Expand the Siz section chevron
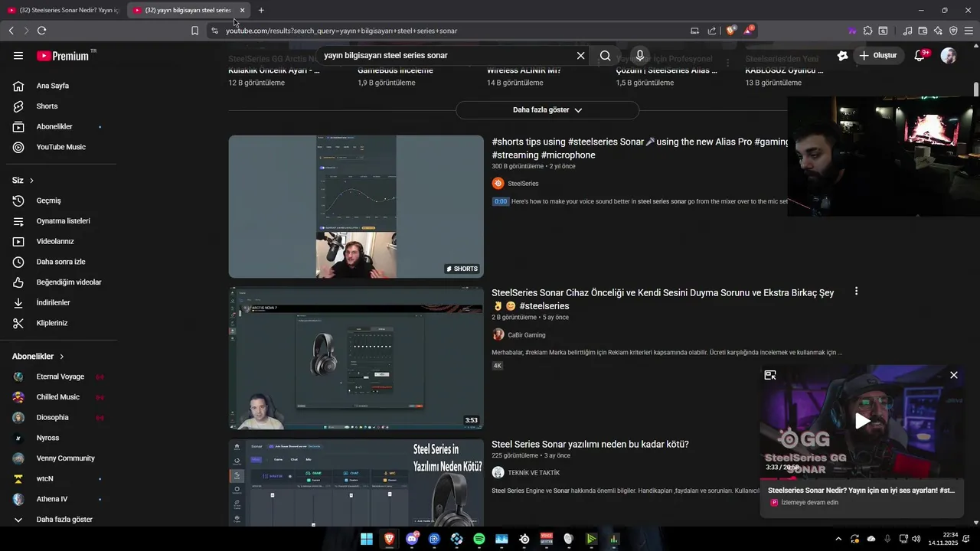 point(31,181)
